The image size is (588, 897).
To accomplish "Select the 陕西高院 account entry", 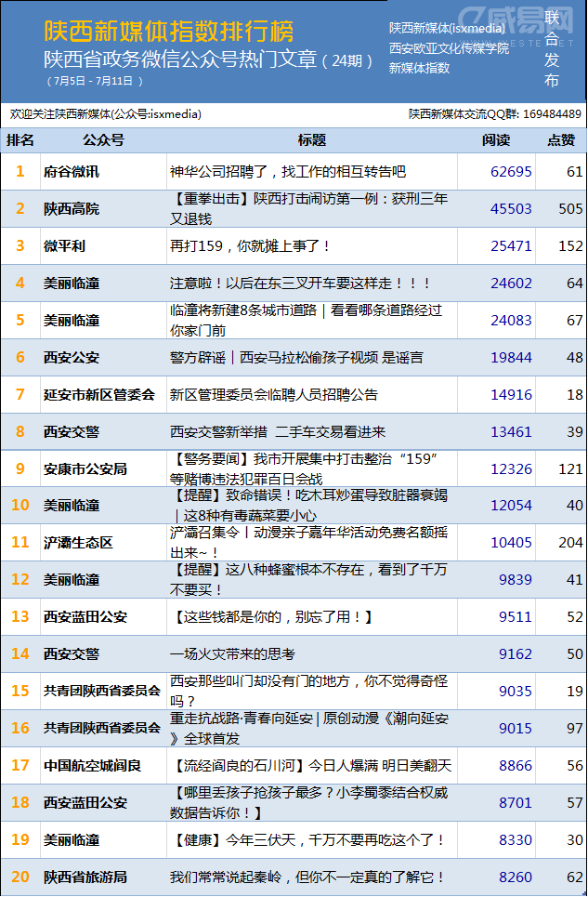I will (72, 209).
